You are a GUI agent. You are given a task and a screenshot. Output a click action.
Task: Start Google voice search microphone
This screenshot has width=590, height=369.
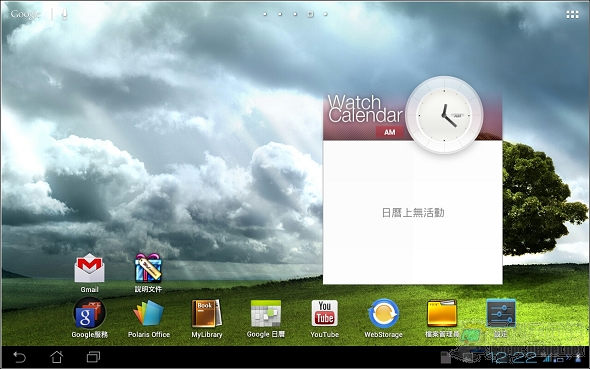(x=64, y=14)
